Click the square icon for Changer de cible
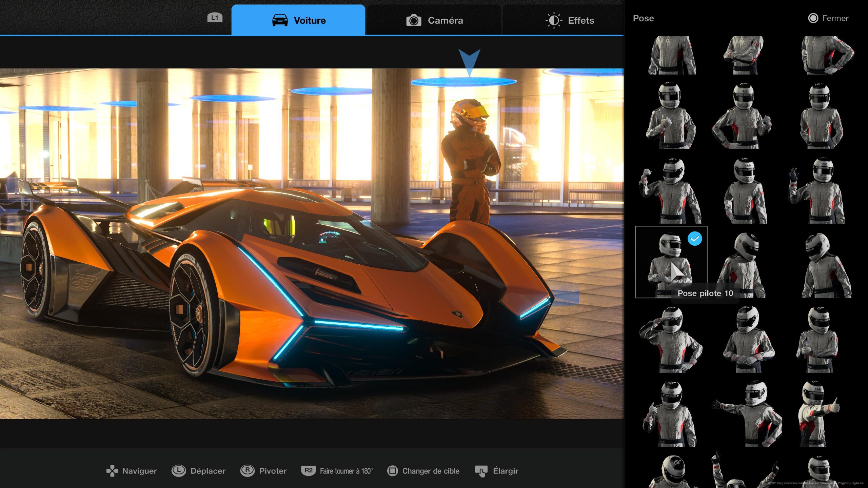 (x=392, y=471)
